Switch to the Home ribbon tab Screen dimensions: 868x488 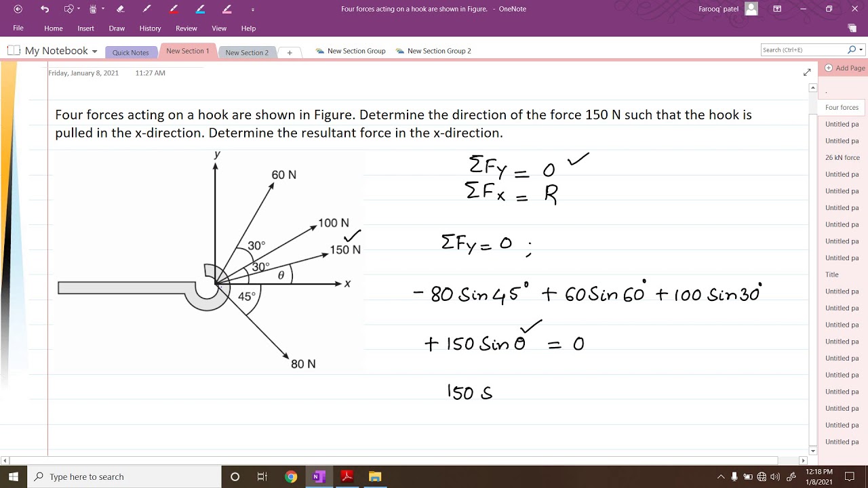point(54,28)
